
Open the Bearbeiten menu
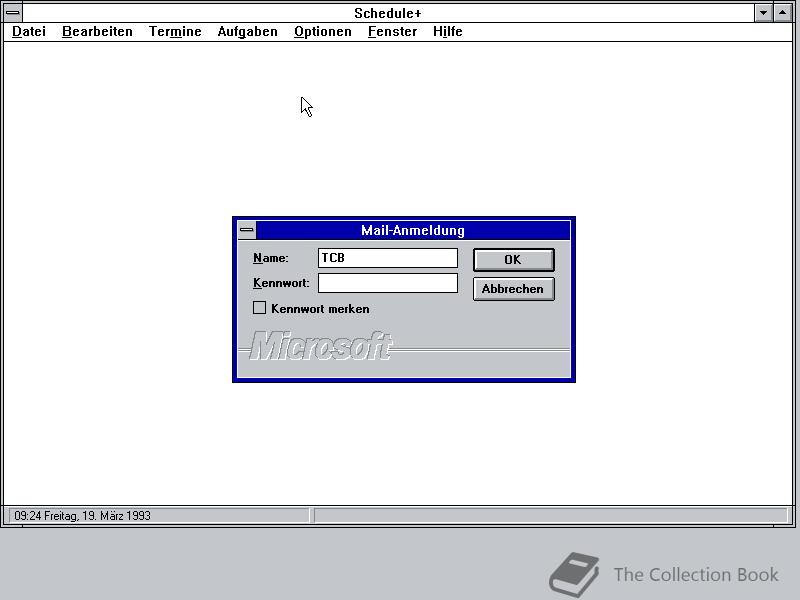pos(97,32)
